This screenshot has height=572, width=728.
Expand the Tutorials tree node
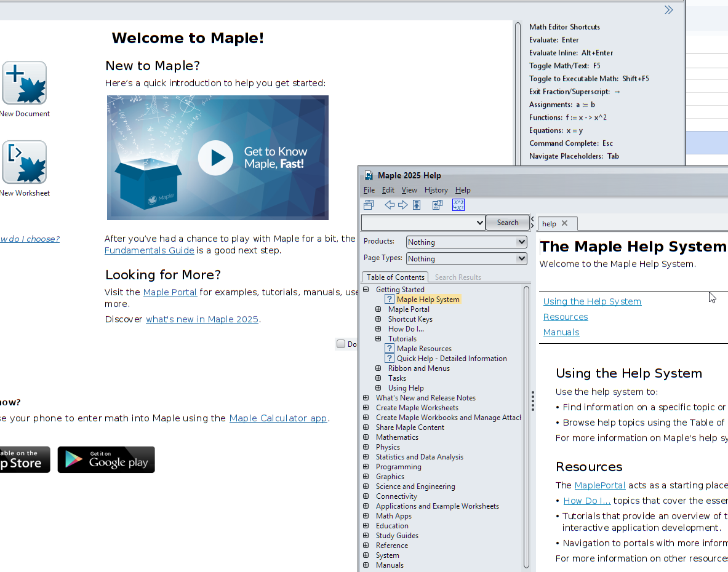[x=378, y=339]
